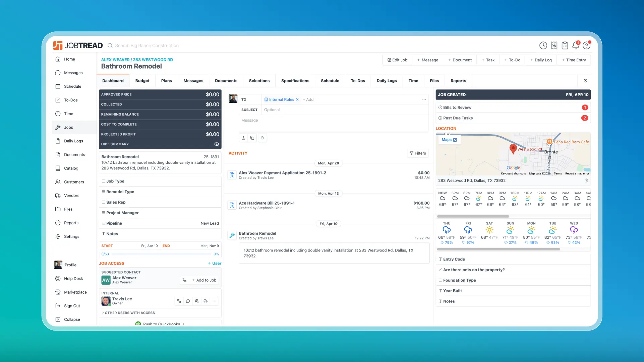
Task: Click the Search Big Ranch Construction field
Action: point(147,46)
